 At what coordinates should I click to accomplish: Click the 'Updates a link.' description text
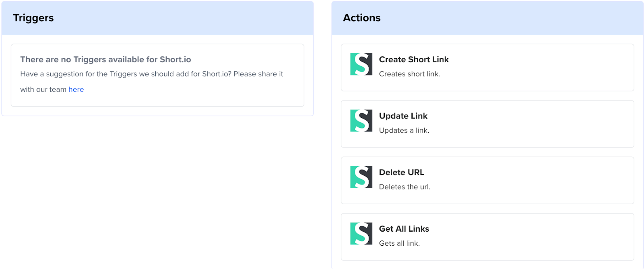click(404, 130)
